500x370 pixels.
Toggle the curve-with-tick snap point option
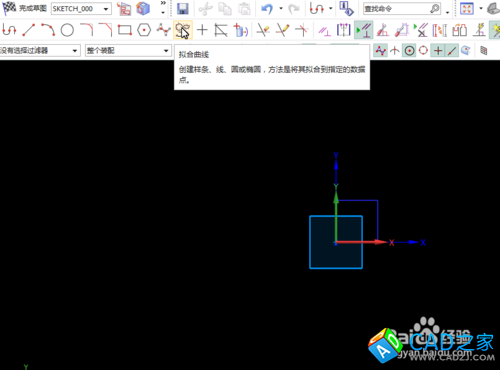pyautogui.click(x=395, y=51)
